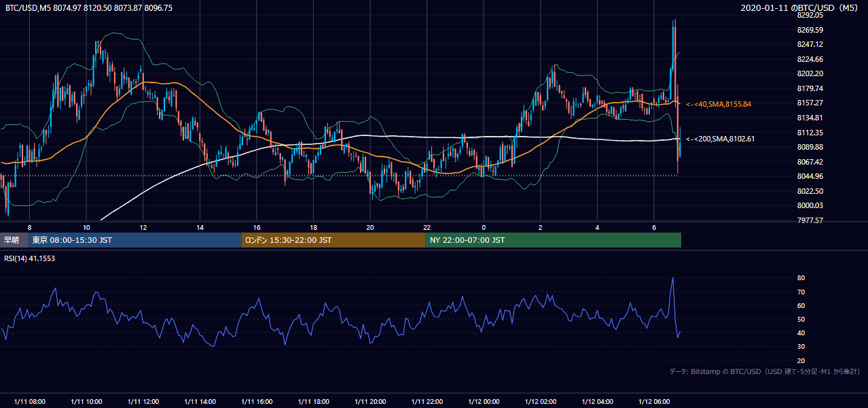This screenshot has height=408, width=868.
Task: Click the 1/11 14:00 time label
Action: click(200, 401)
